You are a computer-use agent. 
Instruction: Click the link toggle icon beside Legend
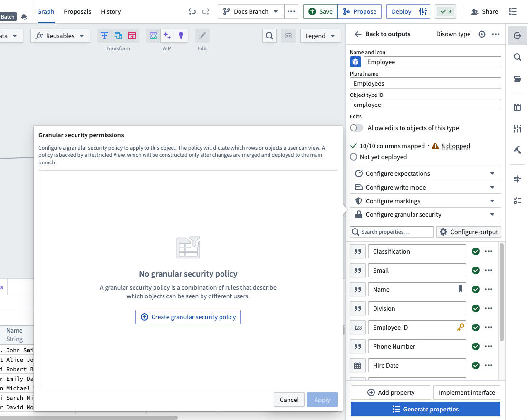click(288, 36)
